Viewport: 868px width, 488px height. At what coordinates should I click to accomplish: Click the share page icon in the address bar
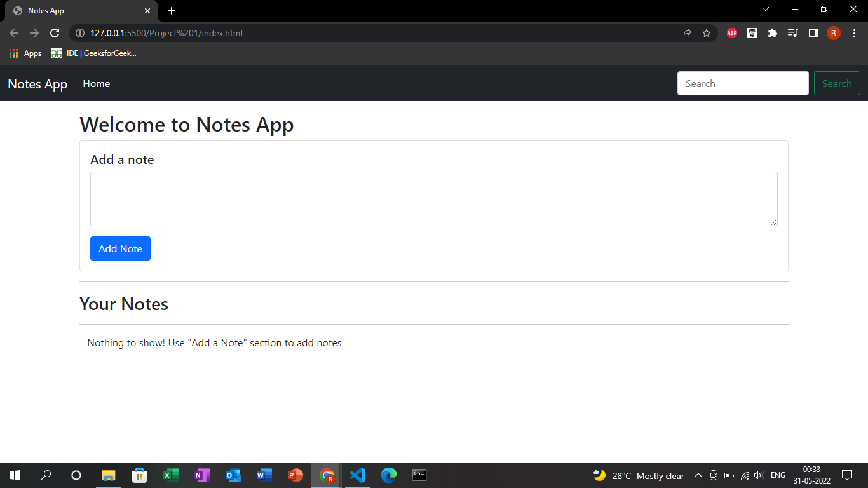[x=686, y=33]
